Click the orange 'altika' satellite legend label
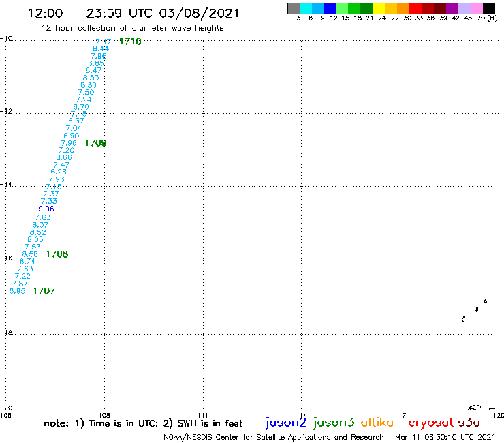Screen dimensions: 504x443 coord(377,423)
